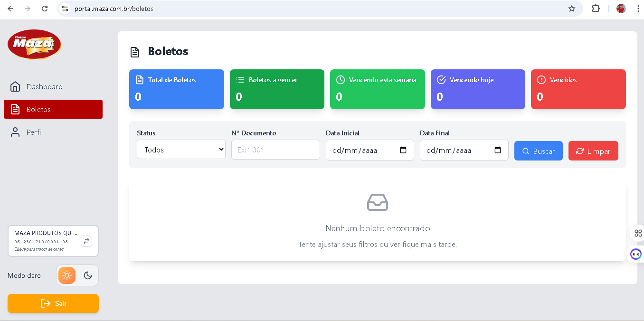The image size is (644, 321).
Task: Open the floating chatbot assistant icon
Action: (x=636, y=254)
